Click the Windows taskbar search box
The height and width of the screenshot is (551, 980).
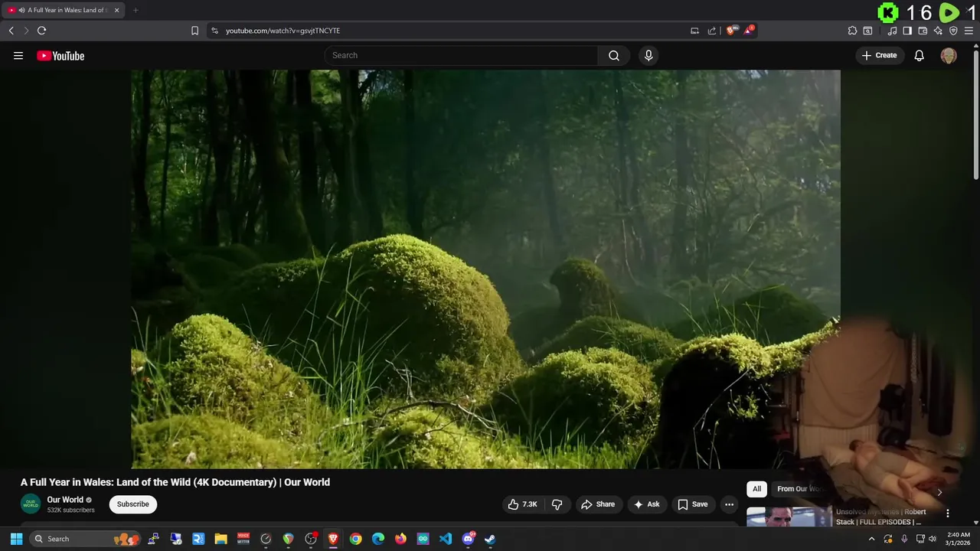tap(87, 539)
